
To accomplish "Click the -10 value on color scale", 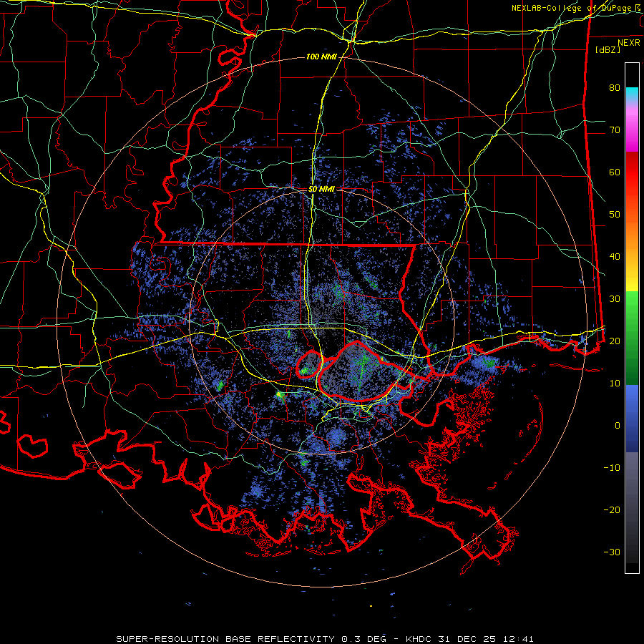I will click(x=612, y=468).
